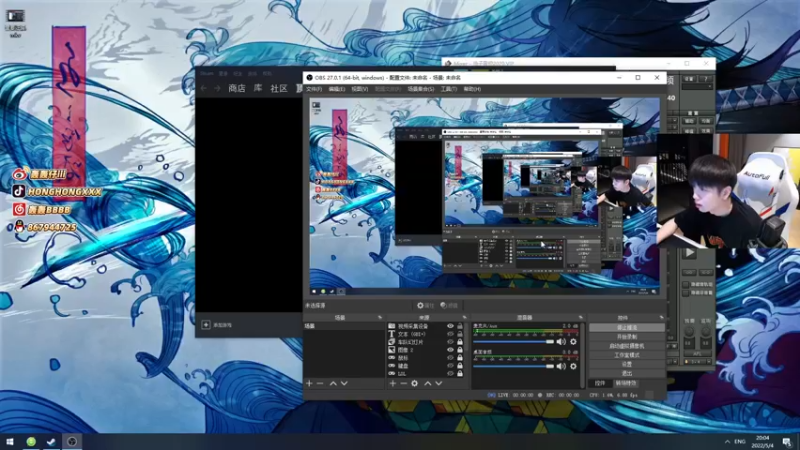This screenshot has height=450, width=800.
Task: Click the play button in the back window
Action: click(689, 252)
